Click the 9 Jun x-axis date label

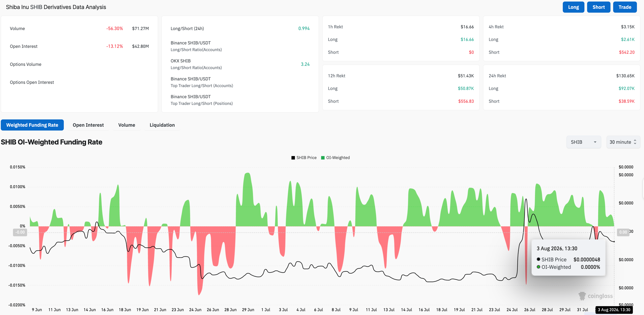(x=37, y=310)
